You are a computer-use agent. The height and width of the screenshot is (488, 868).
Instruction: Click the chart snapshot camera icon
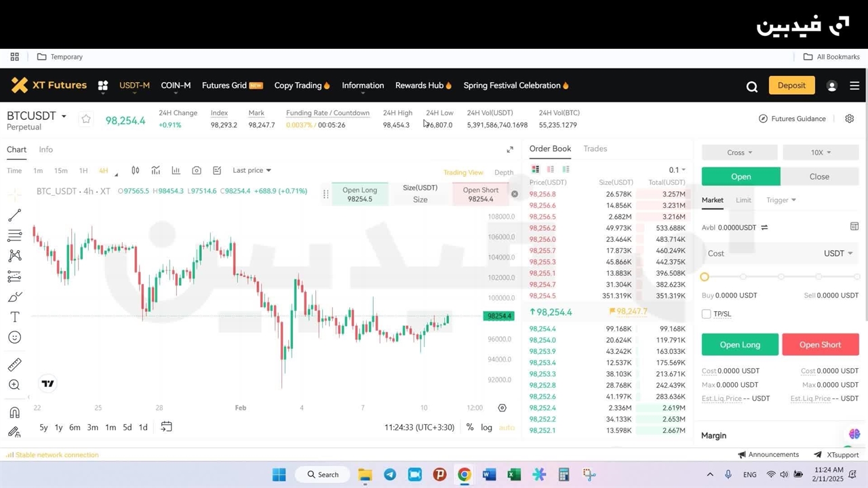click(x=197, y=171)
